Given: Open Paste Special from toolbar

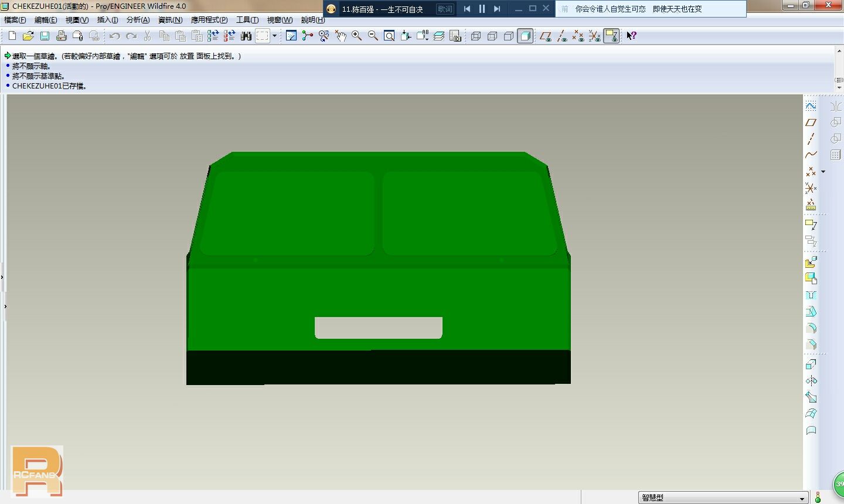Looking at the screenshot, I should point(197,36).
